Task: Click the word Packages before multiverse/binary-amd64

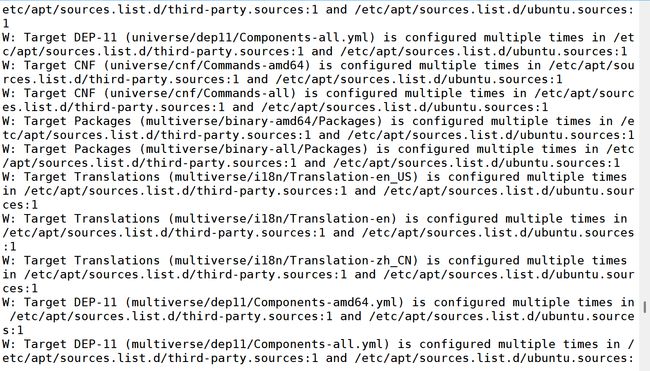Action: coord(103,121)
